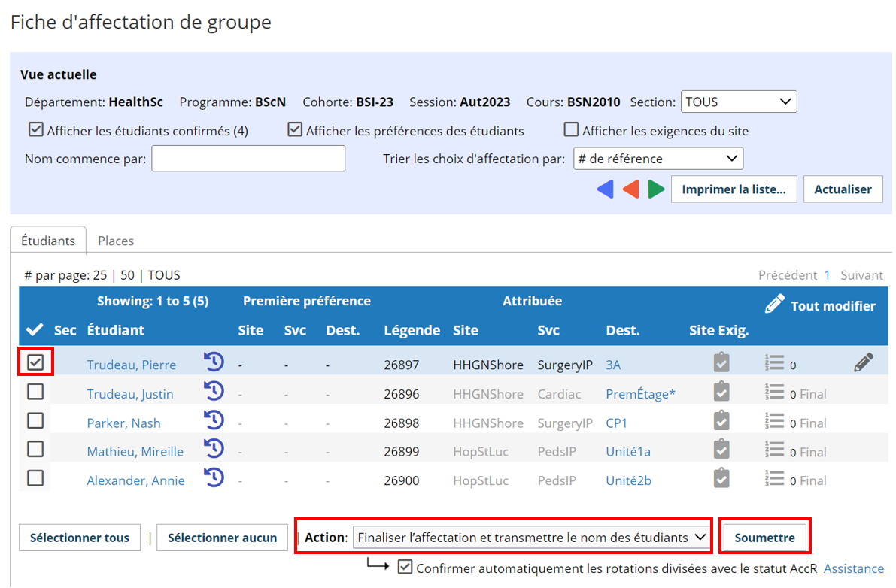
Task: Go to the Suivant page
Action: [861, 275]
